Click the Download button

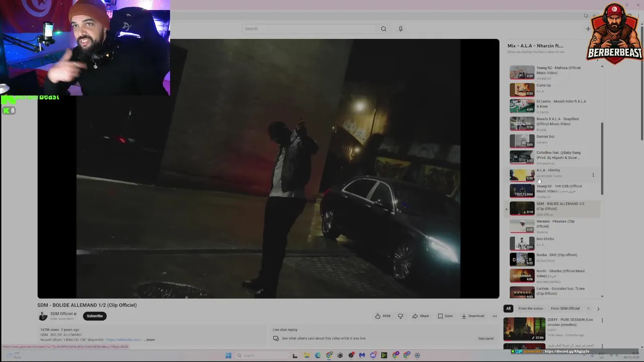472,316
